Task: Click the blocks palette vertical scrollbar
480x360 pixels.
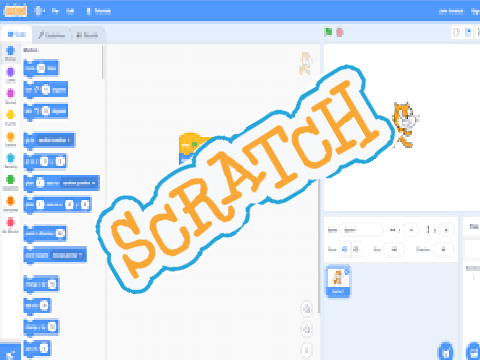Action: [x=103, y=62]
